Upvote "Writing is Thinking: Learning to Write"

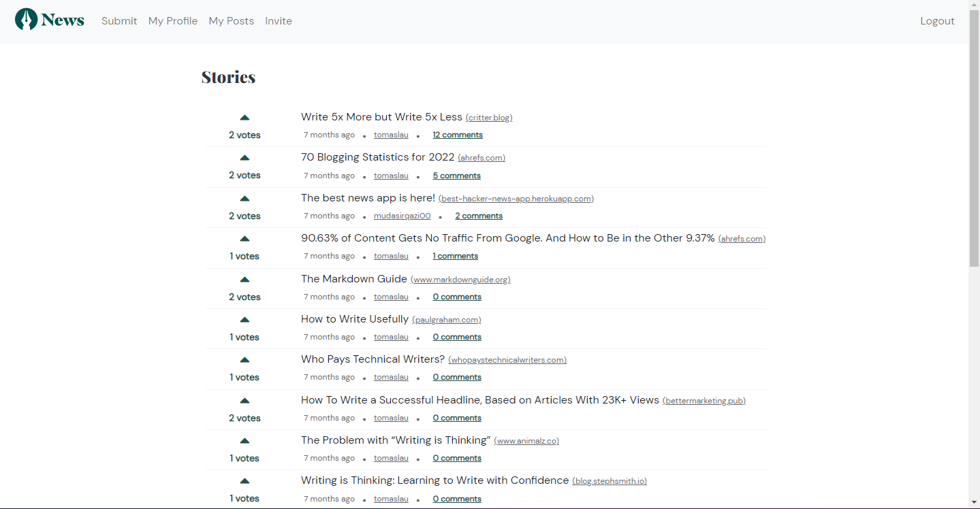(x=244, y=481)
